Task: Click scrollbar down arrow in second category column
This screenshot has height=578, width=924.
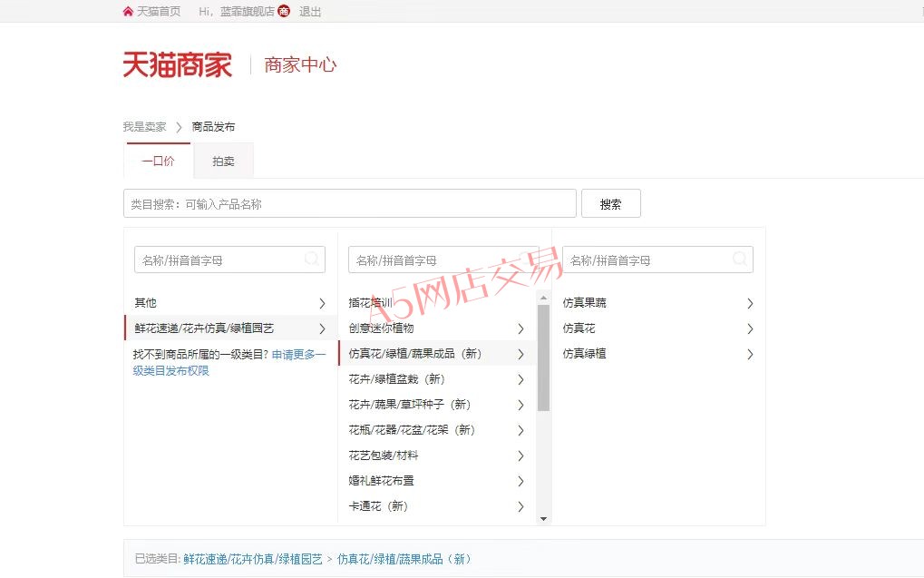Action: click(x=543, y=519)
